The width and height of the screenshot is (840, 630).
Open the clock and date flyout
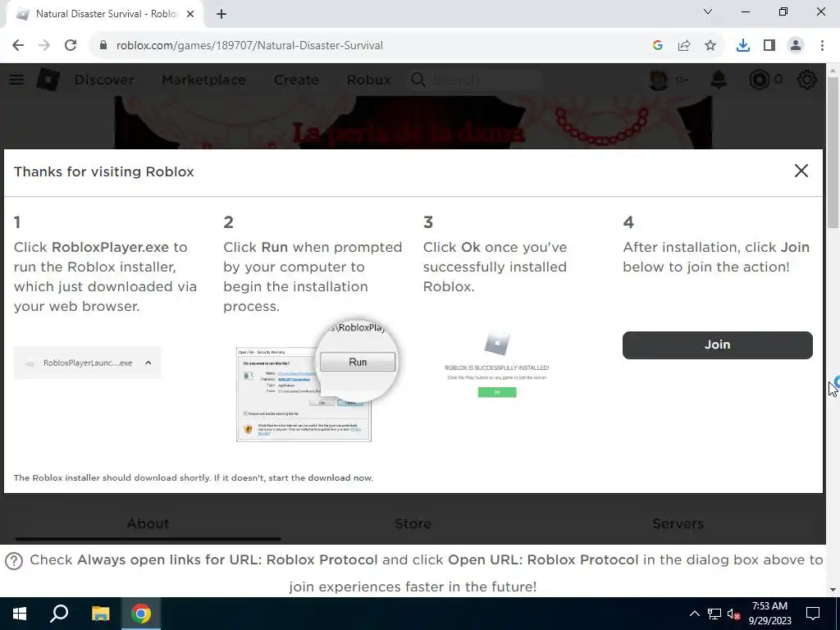click(769, 614)
